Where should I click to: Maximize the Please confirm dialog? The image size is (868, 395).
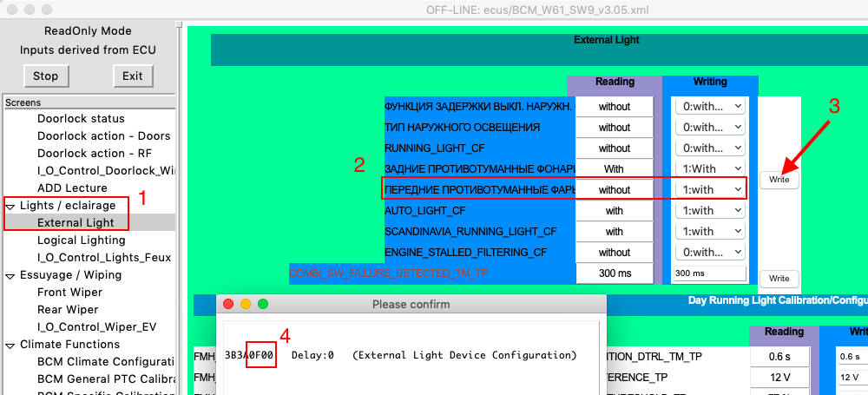click(263, 304)
